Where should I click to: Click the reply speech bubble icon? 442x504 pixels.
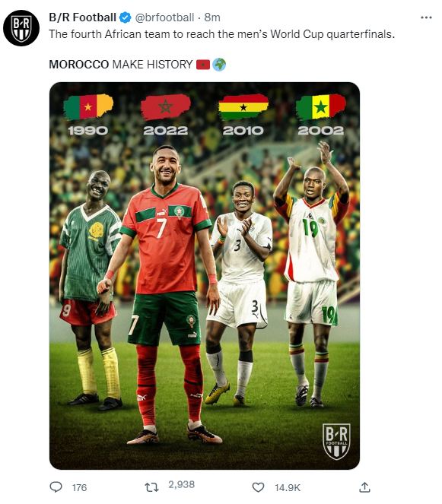pyautogui.click(x=56, y=487)
